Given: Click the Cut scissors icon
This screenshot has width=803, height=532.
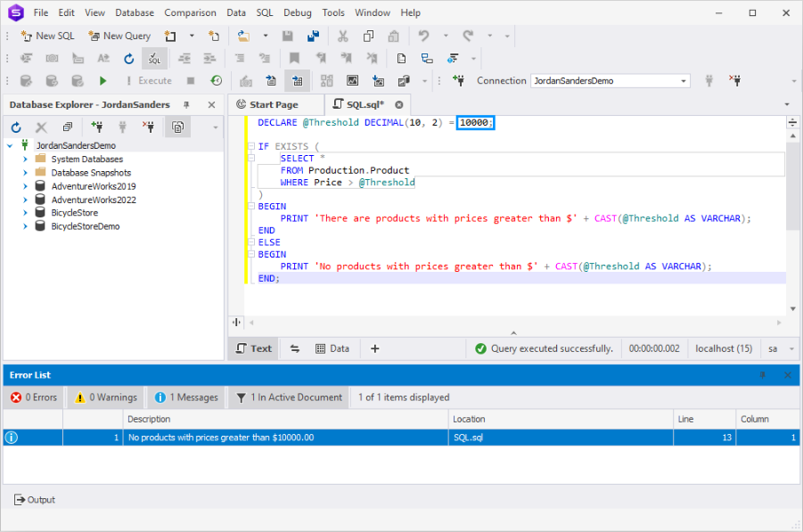Looking at the screenshot, I should 342,36.
